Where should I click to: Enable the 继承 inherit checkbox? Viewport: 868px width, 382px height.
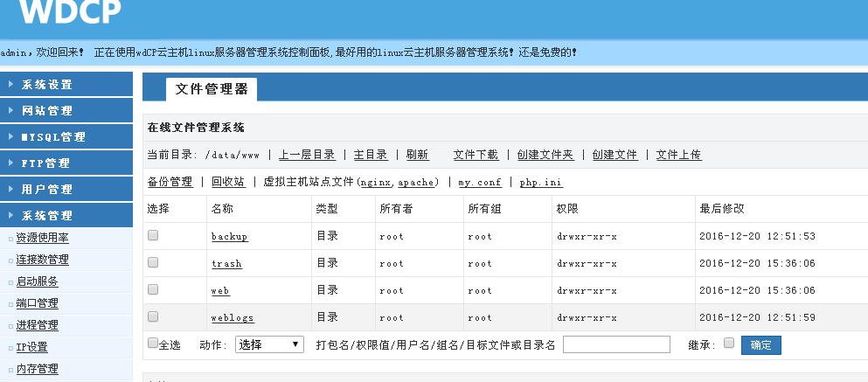click(729, 344)
